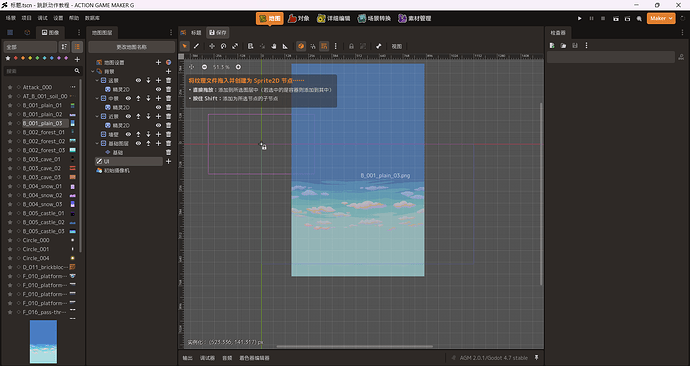Toggle visibility of the 基础图层 layer
Image resolution: width=690 pixels, height=366 pixels.
(x=138, y=143)
